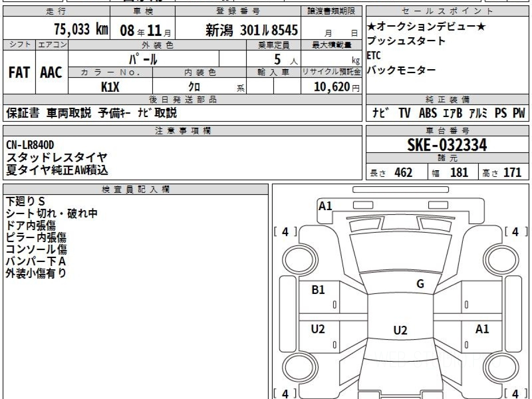Click the seating capacity 5人
The image size is (532, 399).
(286, 59)
